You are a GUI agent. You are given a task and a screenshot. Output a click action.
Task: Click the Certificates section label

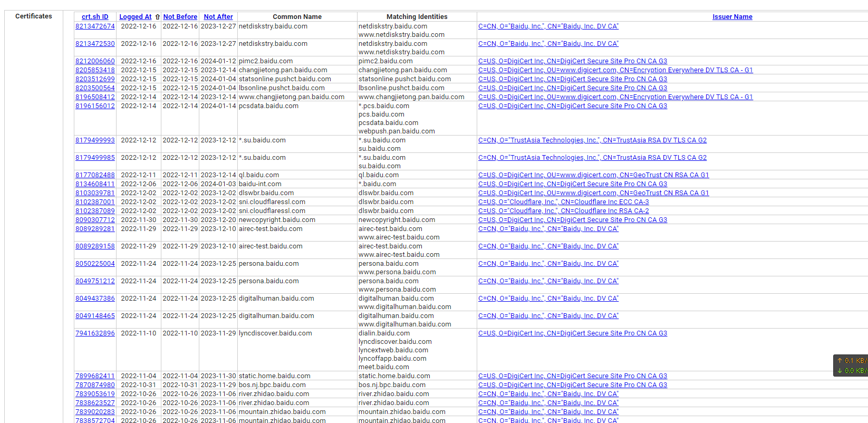coord(34,16)
